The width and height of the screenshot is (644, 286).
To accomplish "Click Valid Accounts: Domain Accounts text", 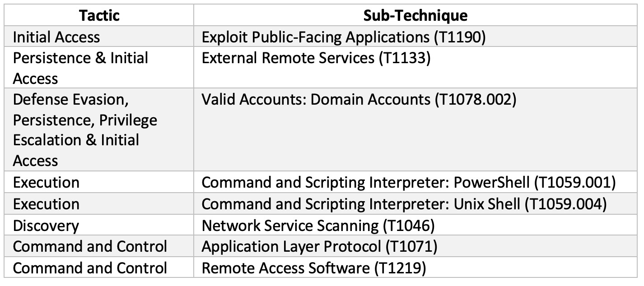I will 316,99.
